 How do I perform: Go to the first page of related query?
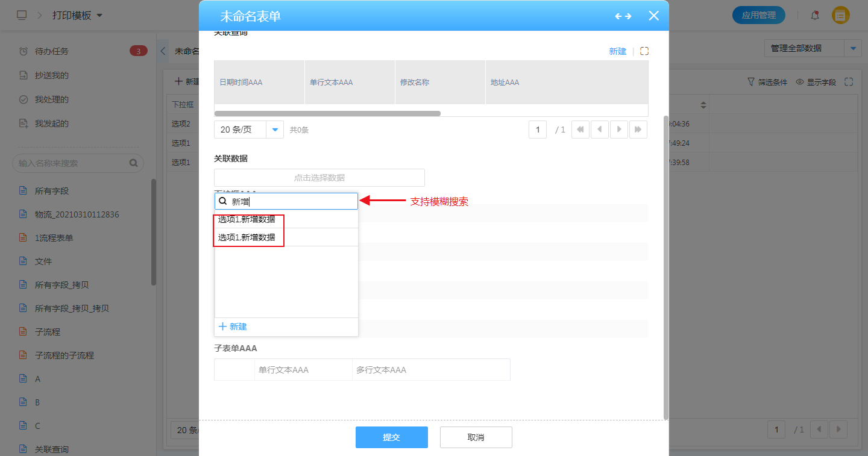(x=580, y=130)
